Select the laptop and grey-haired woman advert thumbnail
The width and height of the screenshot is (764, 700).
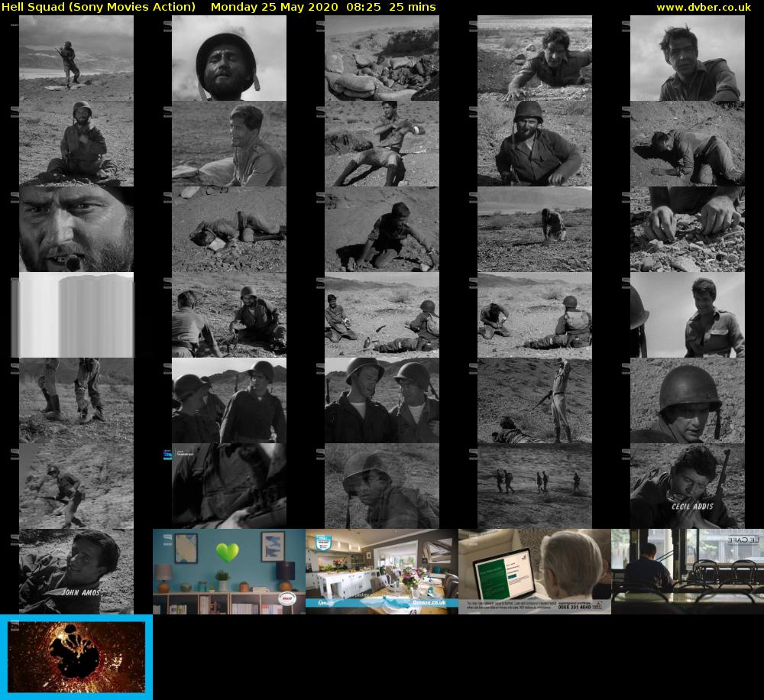535,572
